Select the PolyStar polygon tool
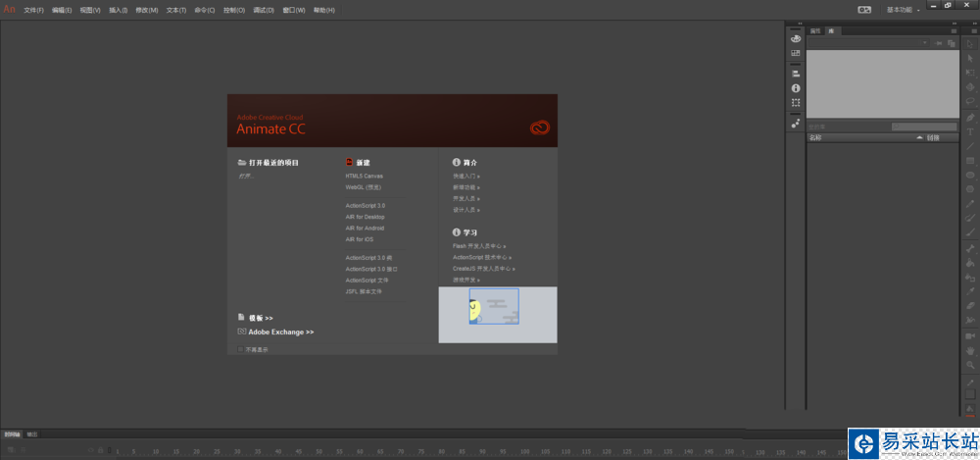This screenshot has width=980, height=460. coord(970,189)
